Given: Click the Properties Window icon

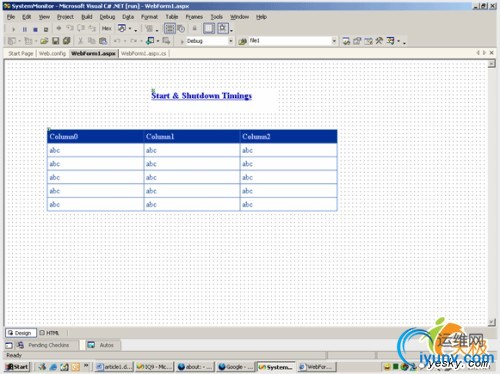Looking at the screenshot, I should pos(357,41).
